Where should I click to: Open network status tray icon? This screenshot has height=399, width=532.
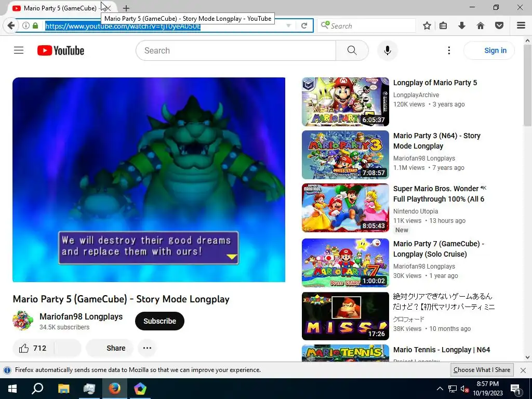[453, 389]
